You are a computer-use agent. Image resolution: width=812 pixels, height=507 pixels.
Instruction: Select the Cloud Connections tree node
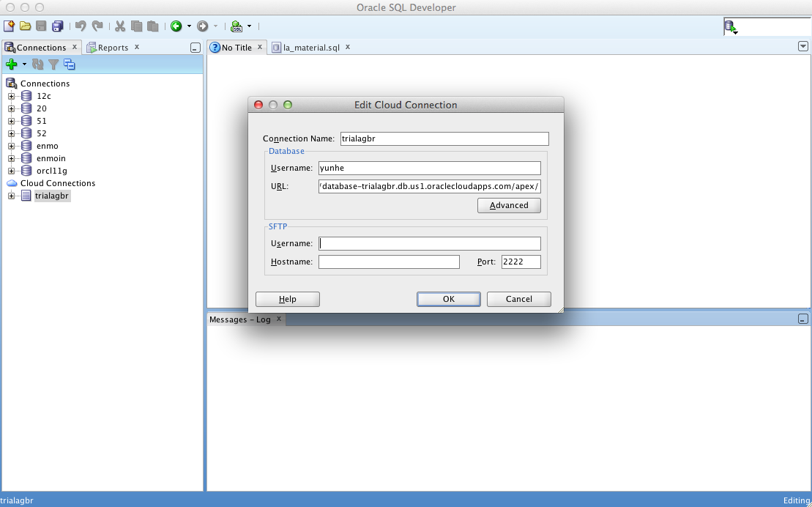click(x=58, y=183)
